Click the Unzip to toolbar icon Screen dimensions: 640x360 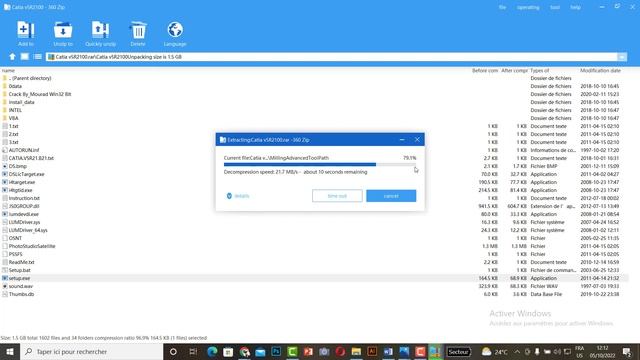coord(63,33)
